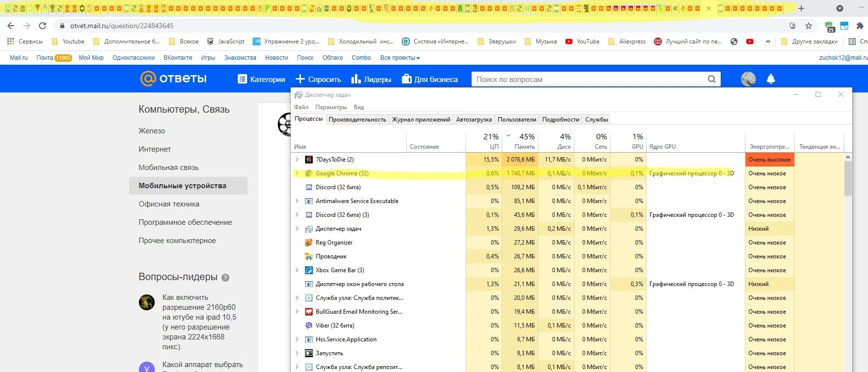Click the Категории button
The height and width of the screenshot is (372, 868).
click(x=261, y=79)
